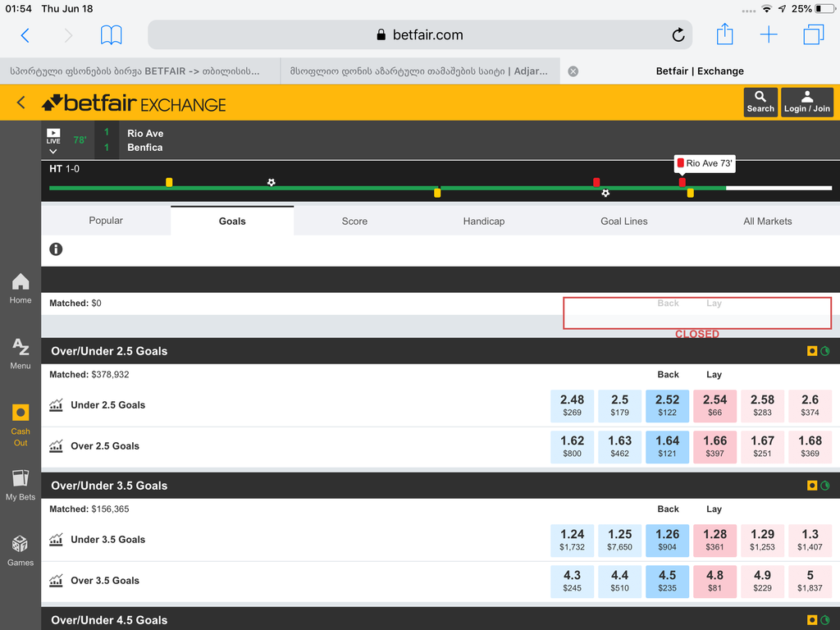Viewport: 840px width, 630px height.
Task: Click green in-play clock icon on Over/Under 2.5
Action: (825, 351)
